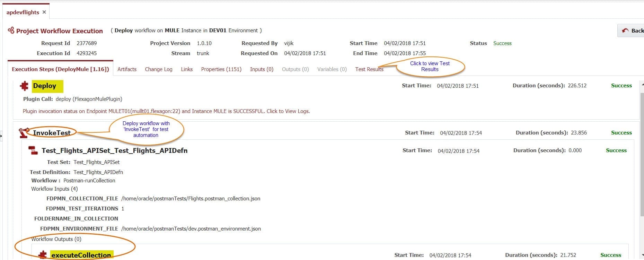This screenshot has height=260, width=644.
Task: Click the Stream value trunk
Action: click(x=203, y=53)
